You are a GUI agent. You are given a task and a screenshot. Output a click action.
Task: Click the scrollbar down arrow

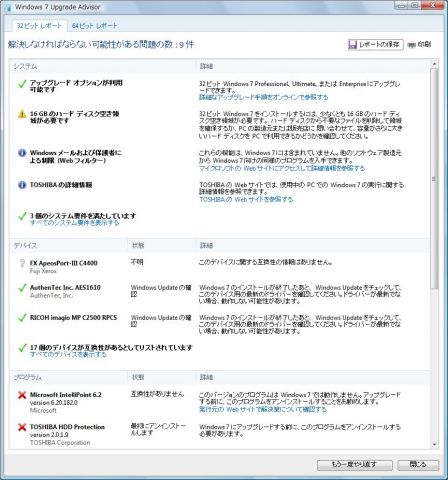pos(434,444)
